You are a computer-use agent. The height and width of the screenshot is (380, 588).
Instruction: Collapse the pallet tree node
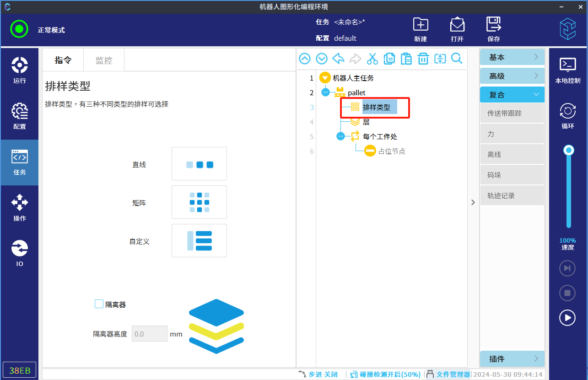click(325, 92)
